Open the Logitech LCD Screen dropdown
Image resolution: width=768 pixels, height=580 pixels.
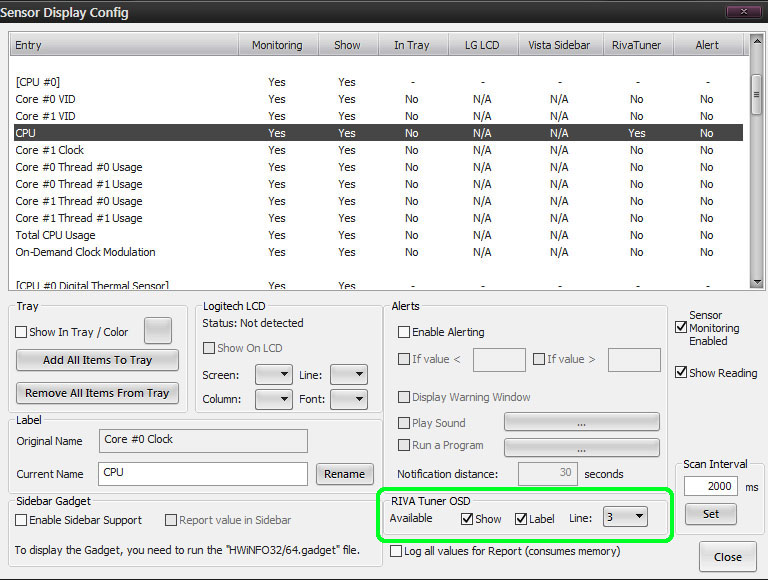coord(273,375)
